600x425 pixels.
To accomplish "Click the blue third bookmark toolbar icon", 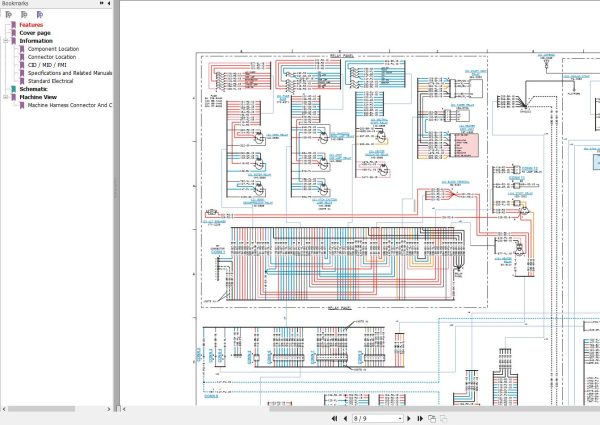I will click(40, 15).
